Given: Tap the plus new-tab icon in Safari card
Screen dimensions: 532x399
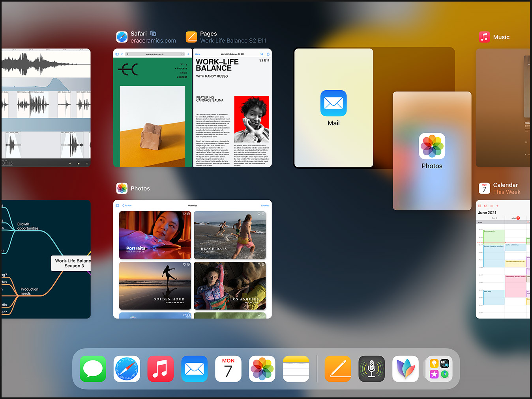Looking at the screenshot, I should click(x=188, y=54).
